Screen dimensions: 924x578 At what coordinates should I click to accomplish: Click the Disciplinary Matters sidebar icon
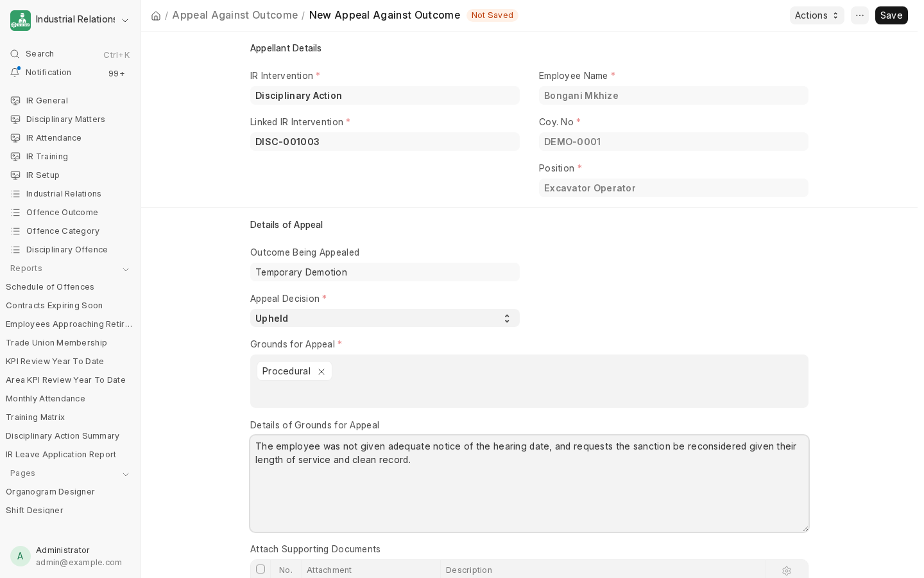click(15, 119)
